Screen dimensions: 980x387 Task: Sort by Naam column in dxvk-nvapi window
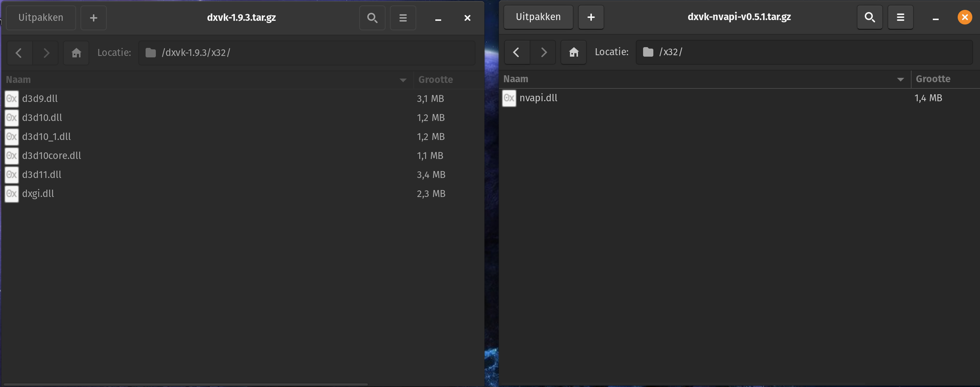point(705,79)
